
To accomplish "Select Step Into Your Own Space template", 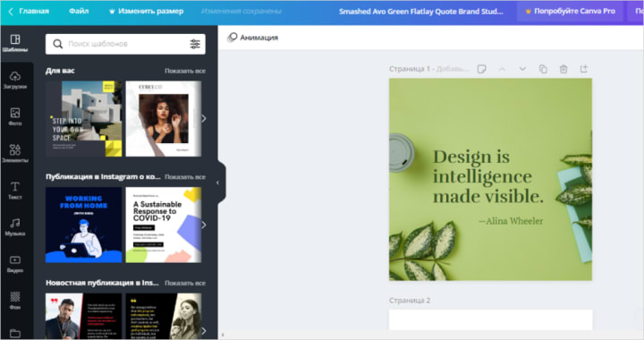I will (x=84, y=119).
